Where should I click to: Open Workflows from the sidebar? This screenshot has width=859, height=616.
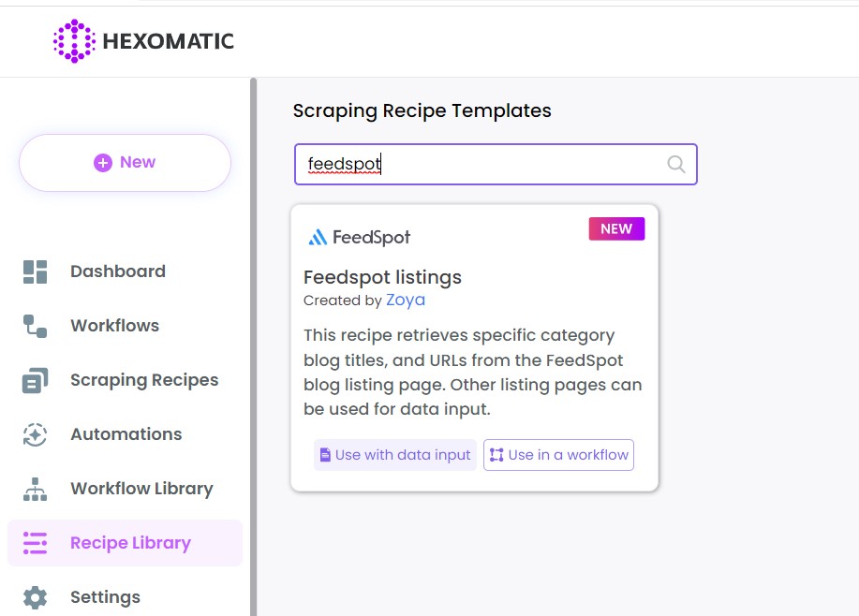click(x=114, y=326)
